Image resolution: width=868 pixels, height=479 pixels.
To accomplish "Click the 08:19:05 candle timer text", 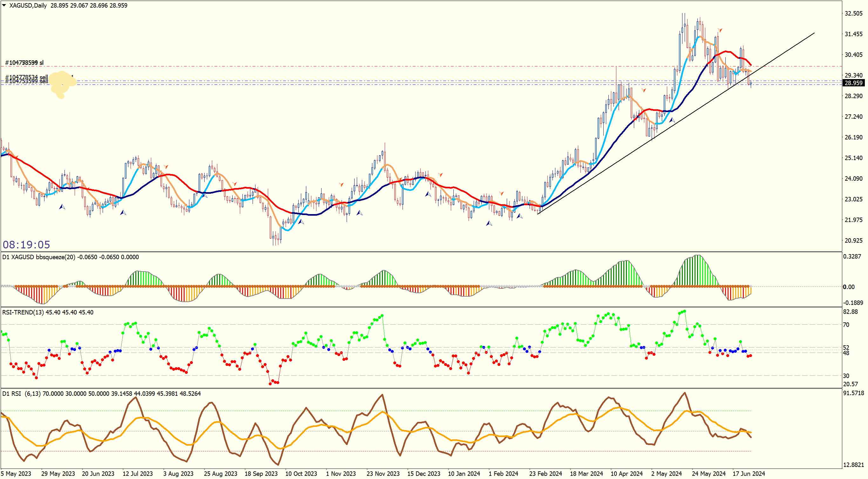I will (26, 245).
